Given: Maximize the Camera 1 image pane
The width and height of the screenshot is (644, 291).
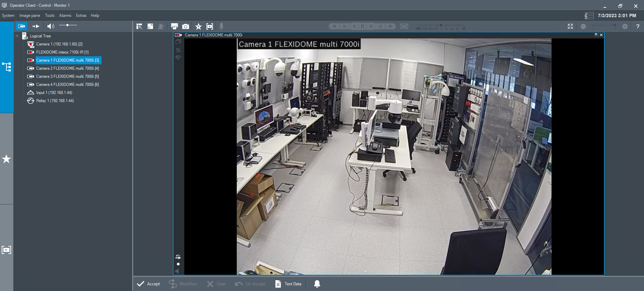Looking at the screenshot, I should 596,35.
